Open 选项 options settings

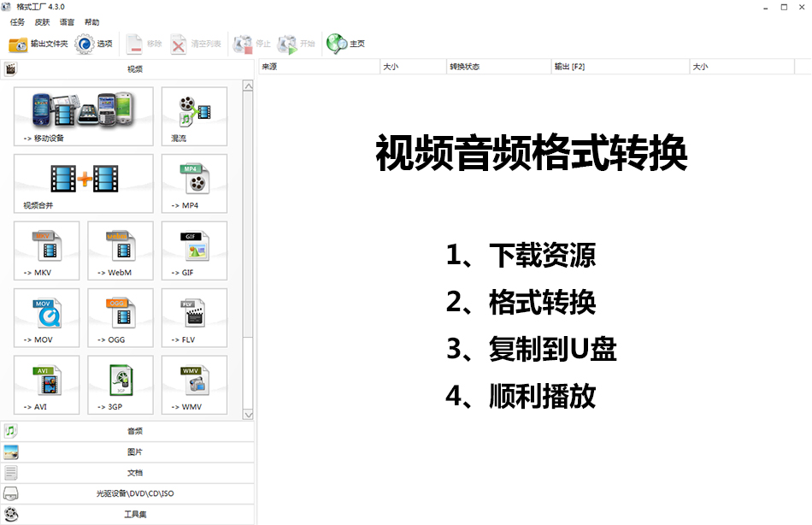pyautogui.click(x=94, y=44)
